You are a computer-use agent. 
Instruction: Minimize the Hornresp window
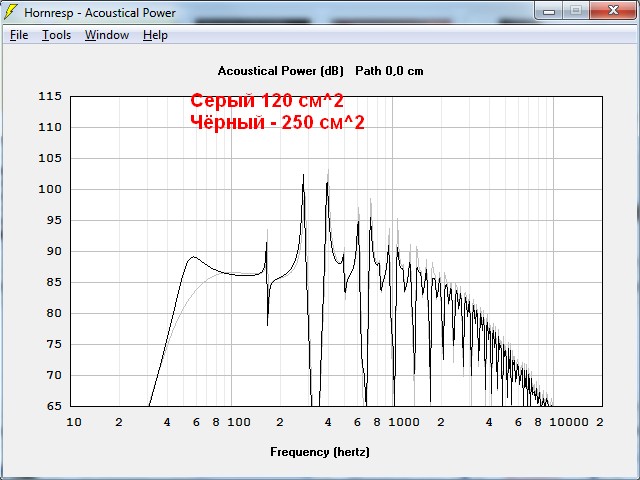549,11
